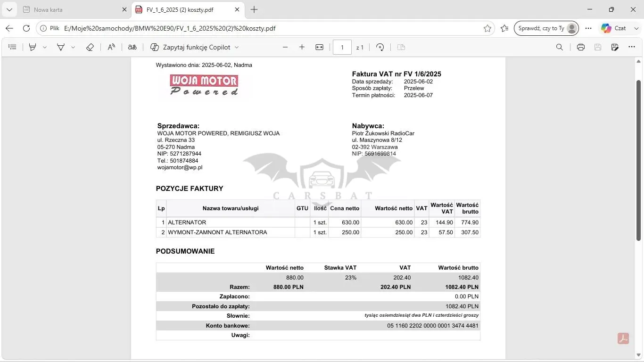Viewport: 644px width, 362px height.
Task: Select the draw pen tool
Action: (x=61, y=47)
